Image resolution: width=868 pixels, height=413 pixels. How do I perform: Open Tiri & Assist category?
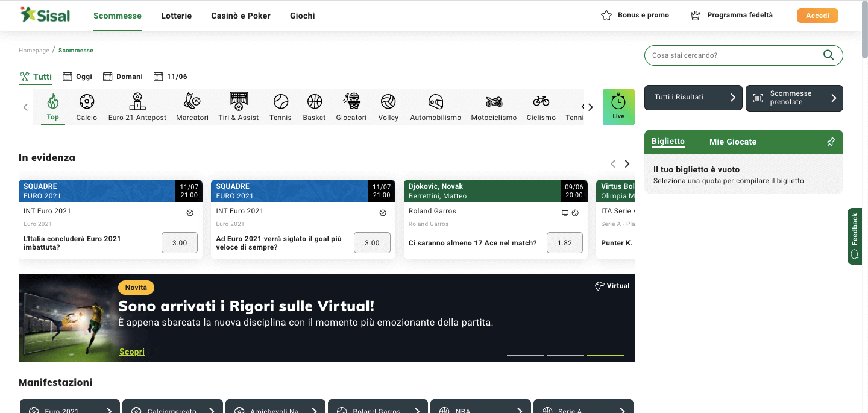coord(239,107)
